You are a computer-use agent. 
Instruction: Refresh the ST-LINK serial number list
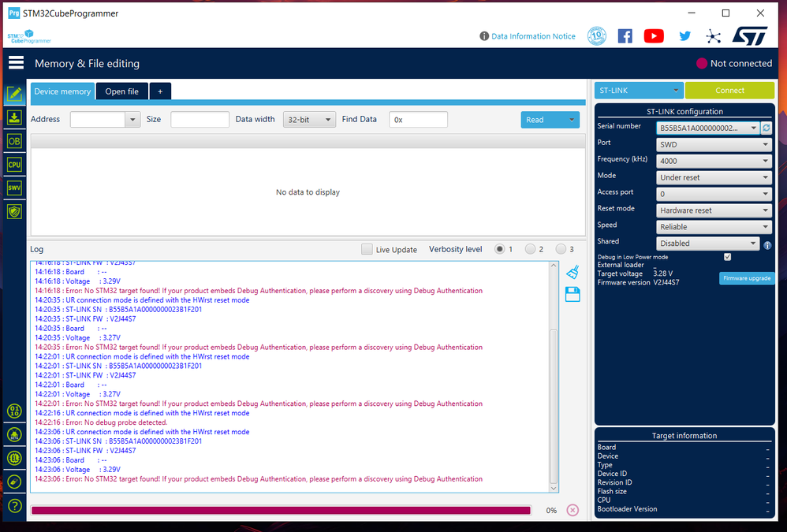[x=766, y=128]
